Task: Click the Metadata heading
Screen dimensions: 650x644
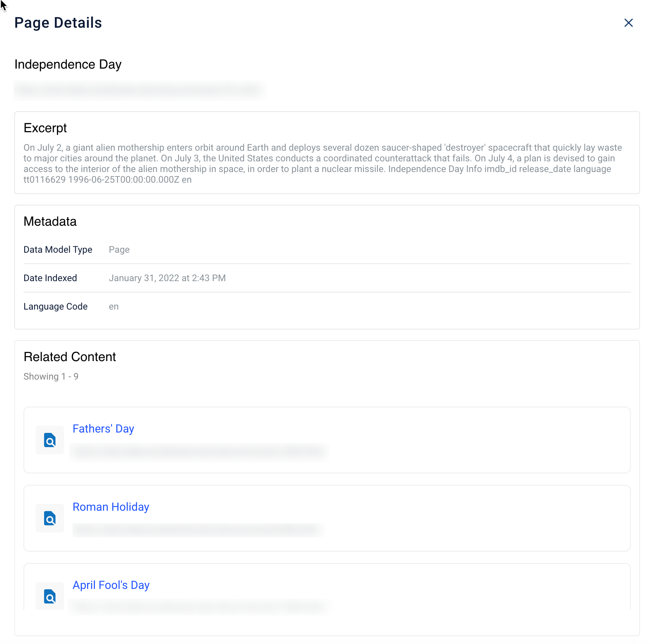Action: (50, 221)
